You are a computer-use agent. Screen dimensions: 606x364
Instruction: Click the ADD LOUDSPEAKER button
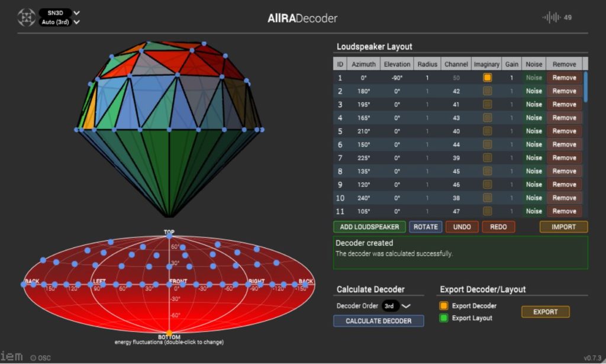click(x=369, y=227)
